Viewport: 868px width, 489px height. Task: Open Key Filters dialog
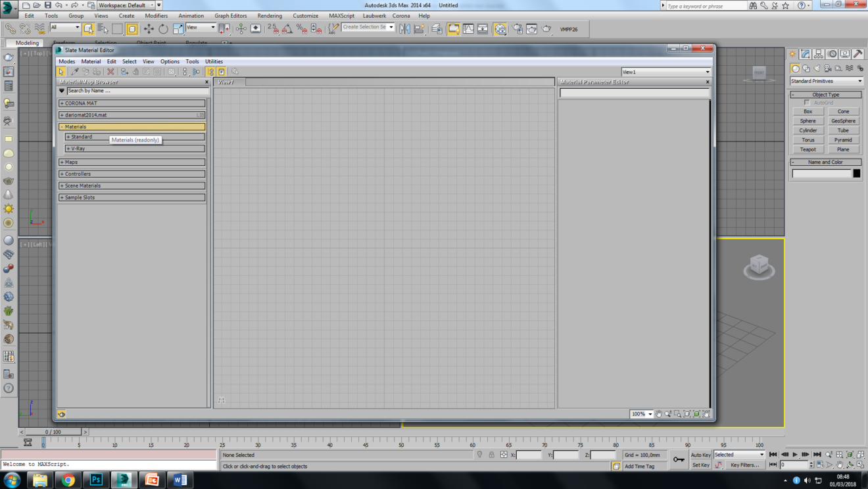pos(744,465)
